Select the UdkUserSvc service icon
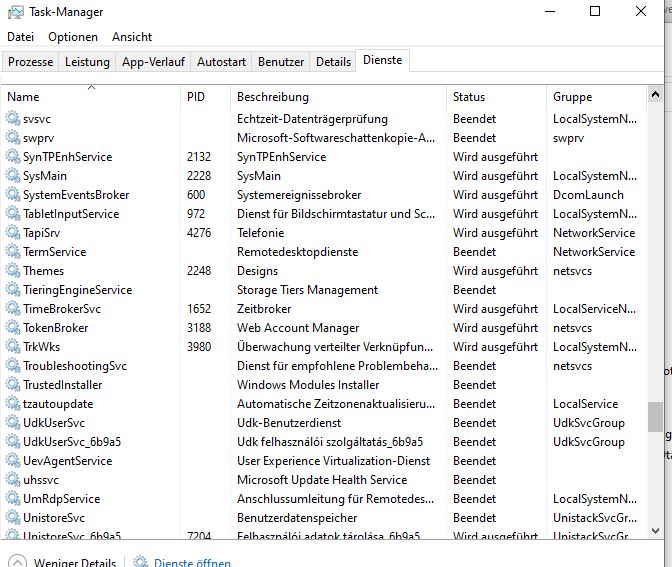Image resolution: width=672 pixels, height=567 pixels. [x=13, y=423]
